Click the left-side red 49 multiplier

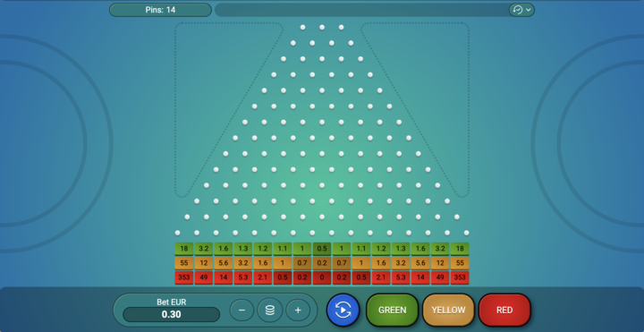point(204,277)
